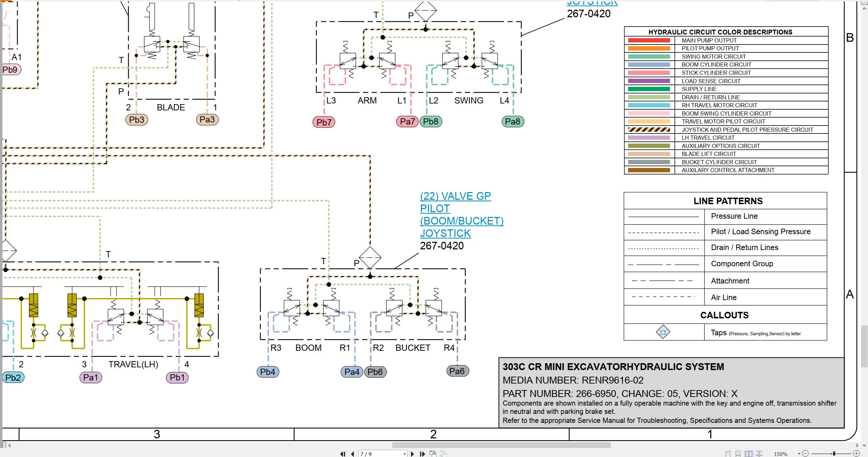
Task: Click the Pa3 blade port label
Action: click(x=207, y=119)
